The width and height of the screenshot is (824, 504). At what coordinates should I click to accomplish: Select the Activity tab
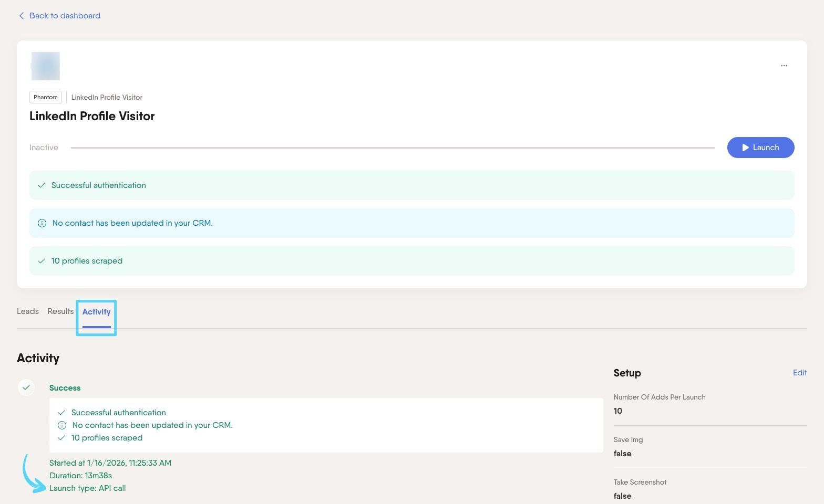coord(96,312)
